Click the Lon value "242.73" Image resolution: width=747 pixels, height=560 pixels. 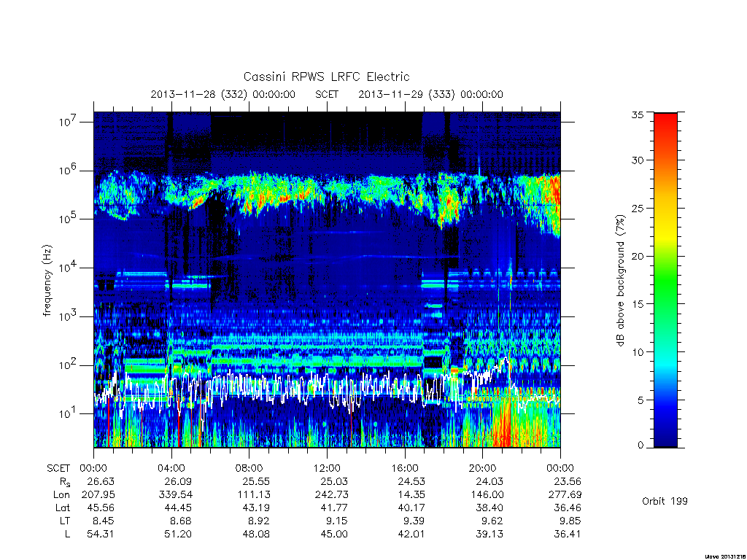point(331,495)
